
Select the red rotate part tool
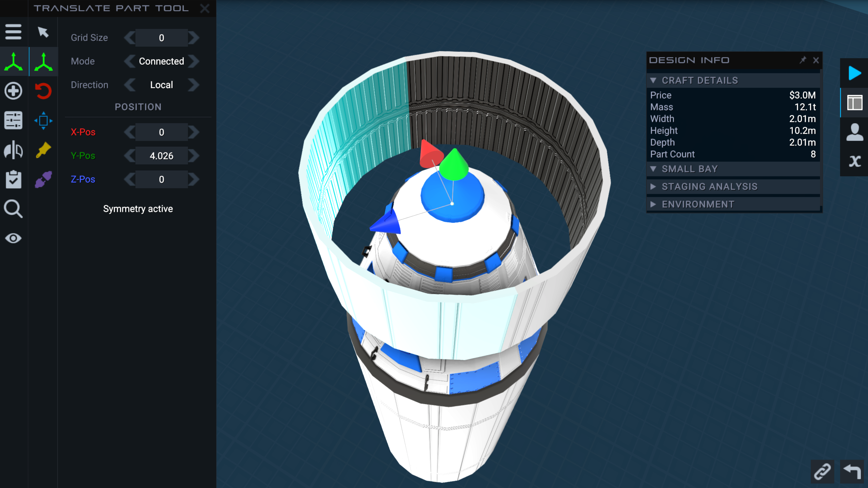tap(43, 91)
